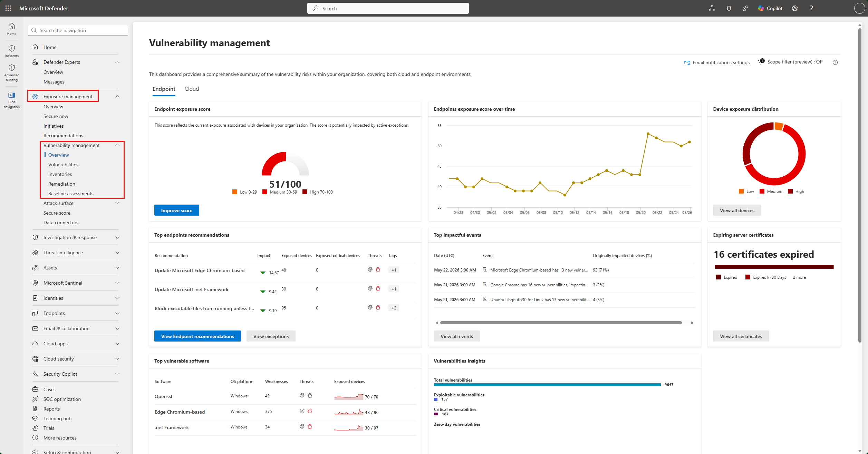Click the Top impactful events horizontal scrollbar
The width and height of the screenshot is (868, 454).
click(x=561, y=323)
